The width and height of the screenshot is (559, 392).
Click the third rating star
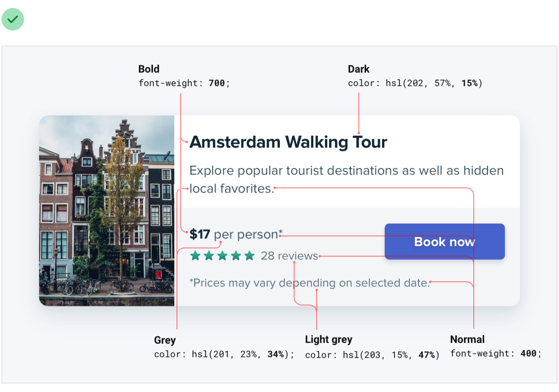pos(222,256)
